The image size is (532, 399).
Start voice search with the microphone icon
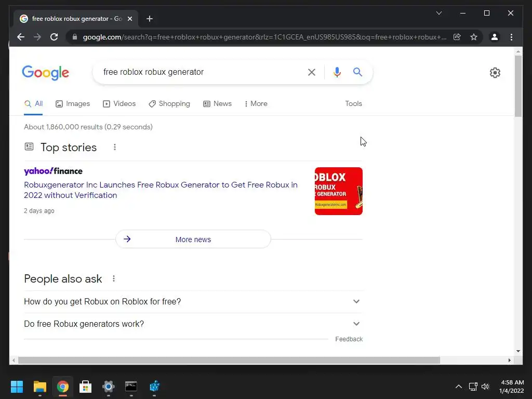click(x=337, y=72)
